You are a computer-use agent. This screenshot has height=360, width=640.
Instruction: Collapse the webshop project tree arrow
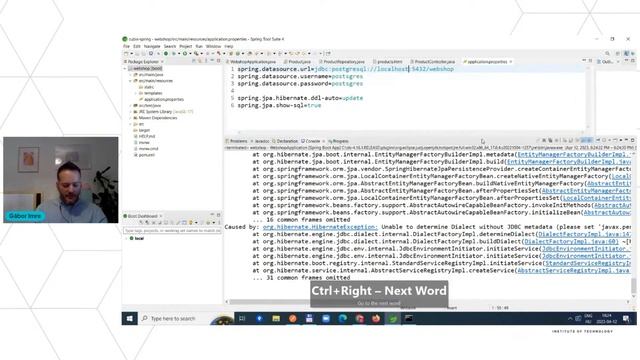(125, 69)
